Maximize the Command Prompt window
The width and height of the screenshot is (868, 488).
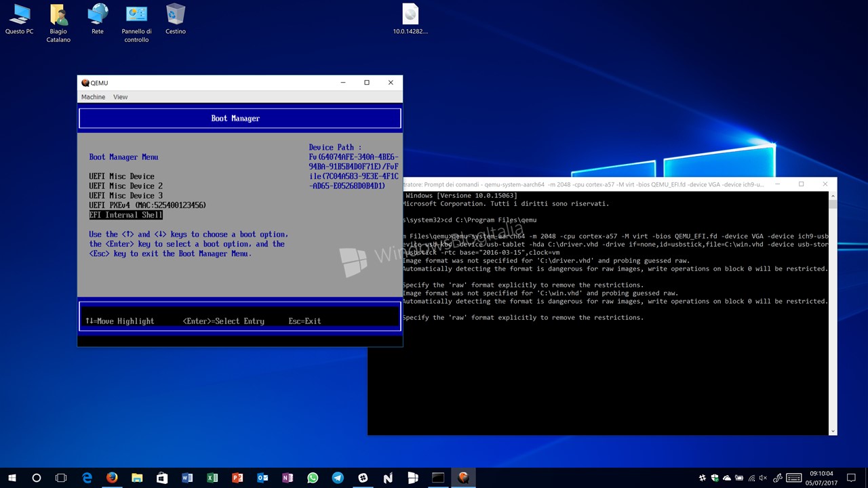click(x=801, y=184)
